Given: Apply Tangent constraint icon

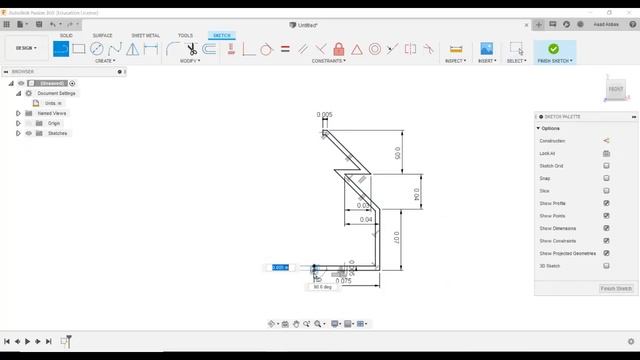Looking at the screenshot, I should coord(267,49).
